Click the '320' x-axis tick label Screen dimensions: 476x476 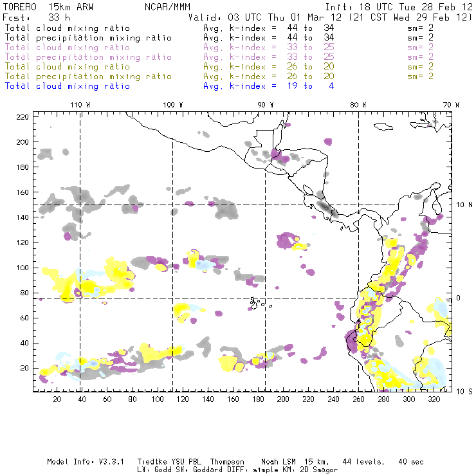pyautogui.click(x=434, y=399)
